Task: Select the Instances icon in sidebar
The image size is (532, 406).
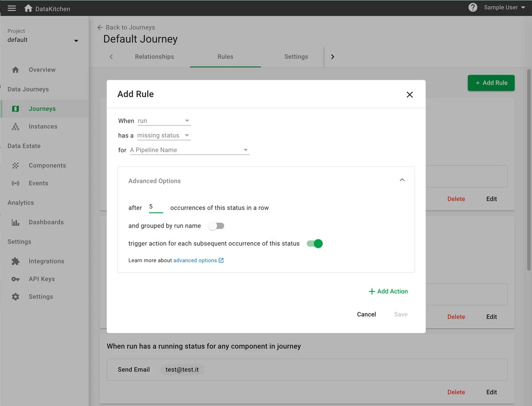Action: pyautogui.click(x=16, y=126)
